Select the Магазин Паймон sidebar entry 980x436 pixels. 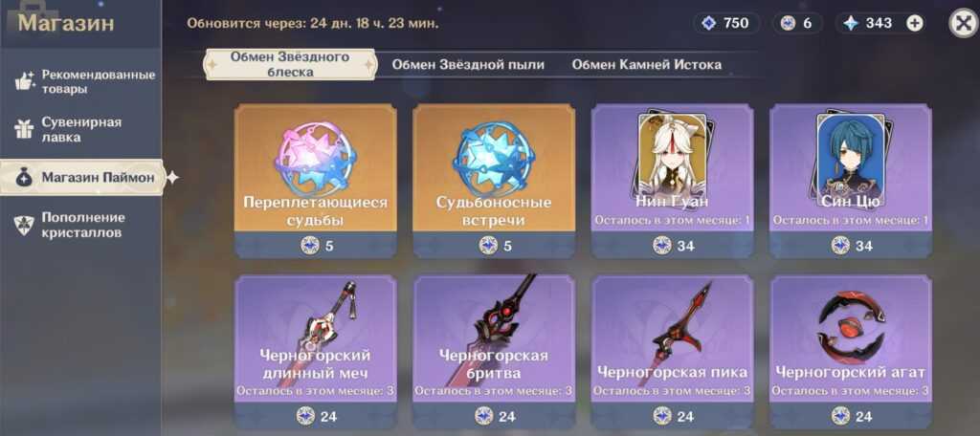pos(82,178)
